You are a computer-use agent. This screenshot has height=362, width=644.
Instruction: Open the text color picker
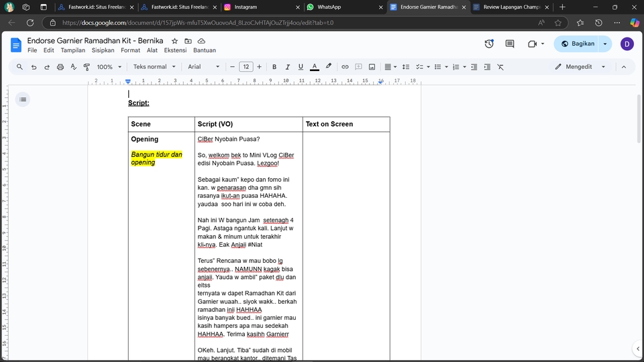click(x=314, y=67)
